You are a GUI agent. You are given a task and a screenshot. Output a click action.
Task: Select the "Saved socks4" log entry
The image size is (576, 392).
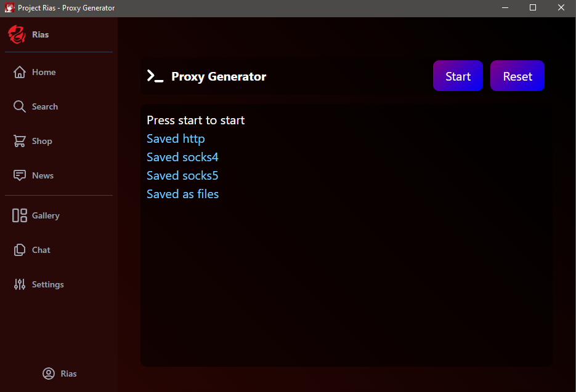182,157
